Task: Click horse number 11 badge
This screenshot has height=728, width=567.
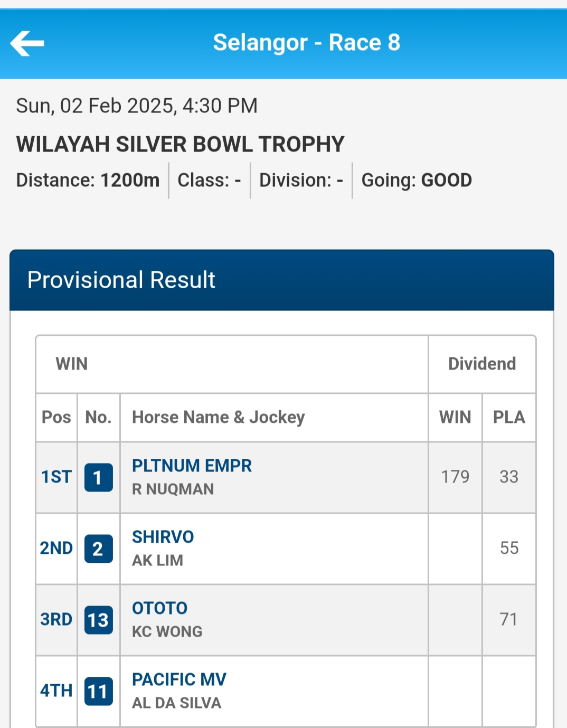Action: coord(98,691)
